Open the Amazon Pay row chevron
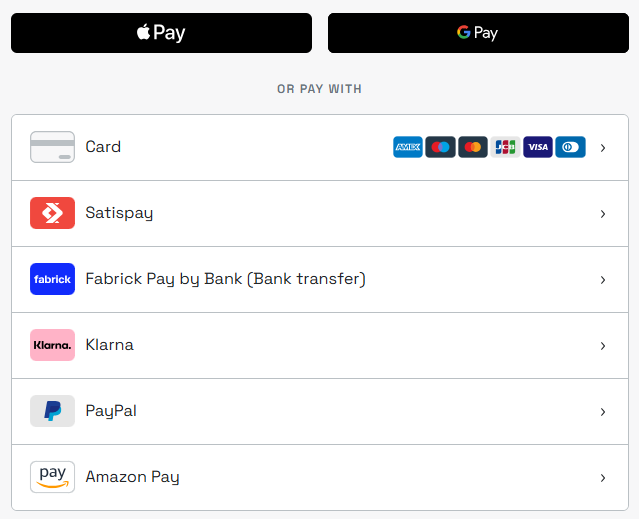639x519 pixels. pos(603,478)
